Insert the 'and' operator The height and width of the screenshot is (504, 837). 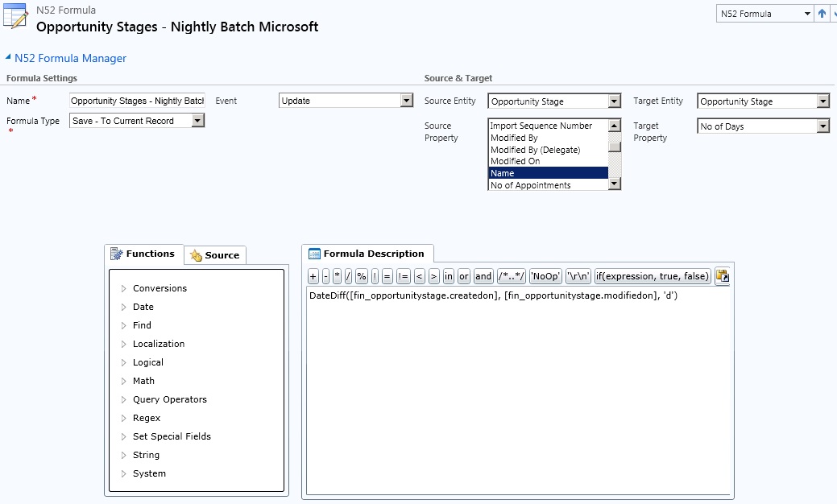pyautogui.click(x=483, y=276)
